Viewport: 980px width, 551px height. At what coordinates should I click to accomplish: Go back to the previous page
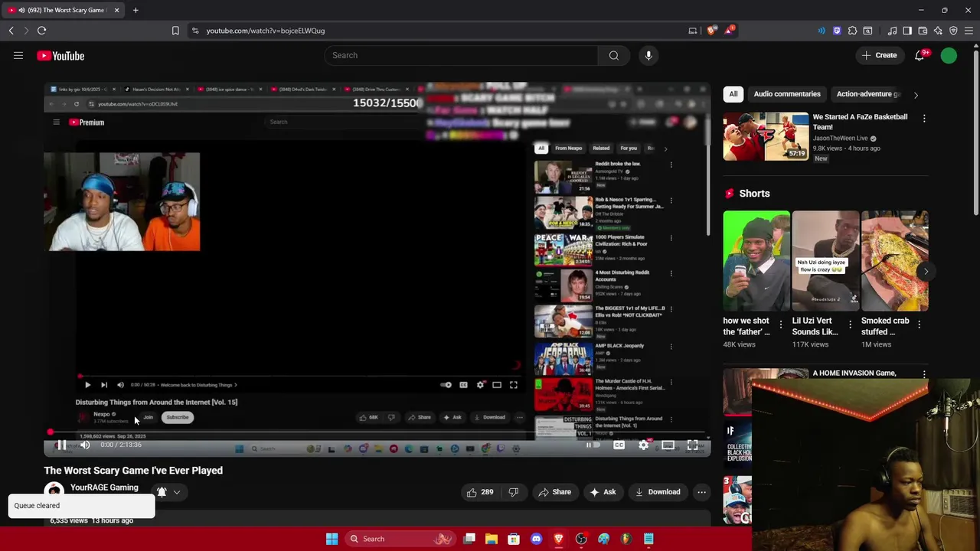point(11,31)
